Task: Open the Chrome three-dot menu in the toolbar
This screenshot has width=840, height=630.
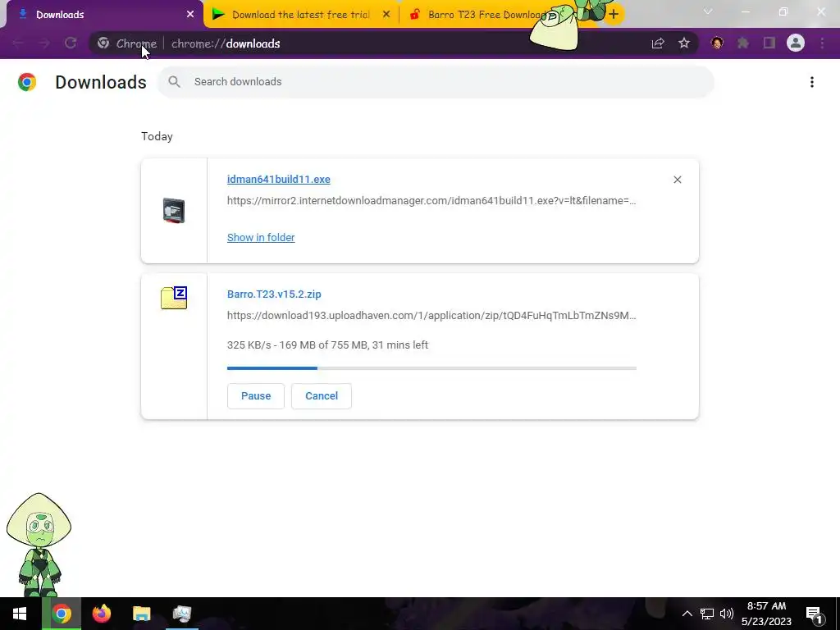Action: click(x=822, y=43)
